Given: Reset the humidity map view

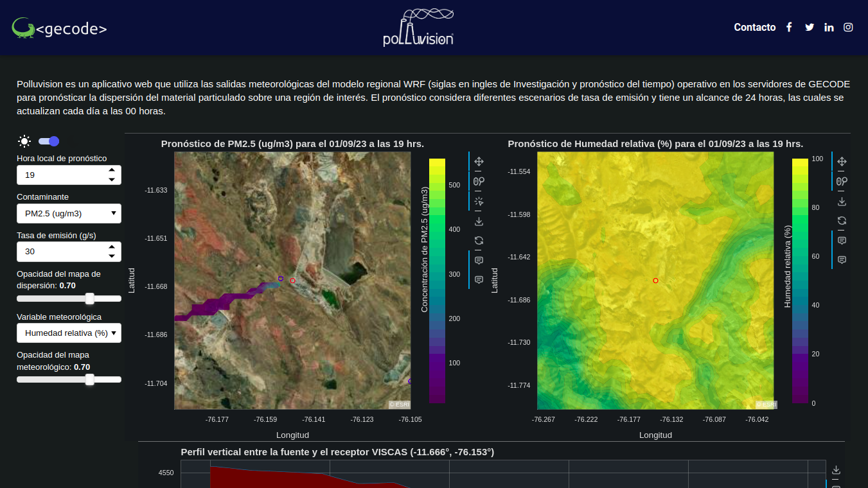Looking at the screenshot, I should (x=842, y=221).
